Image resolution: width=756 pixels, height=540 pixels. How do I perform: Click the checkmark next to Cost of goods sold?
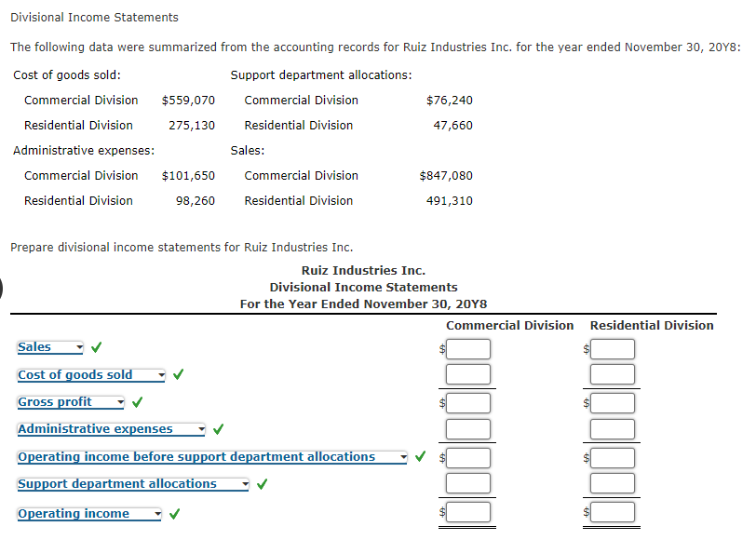click(179, 374)
